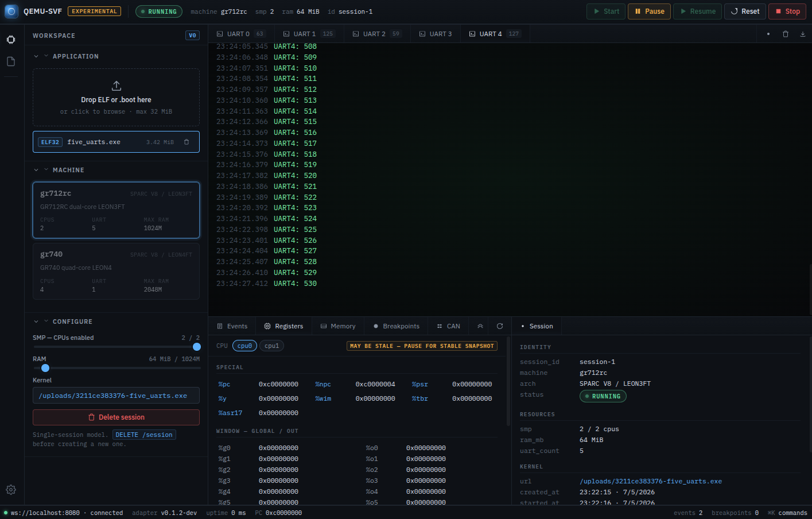This screenshot has width=812, height=519.
Task: Open the Events tab
Action: pyautogui.click(x=232, y=326)
